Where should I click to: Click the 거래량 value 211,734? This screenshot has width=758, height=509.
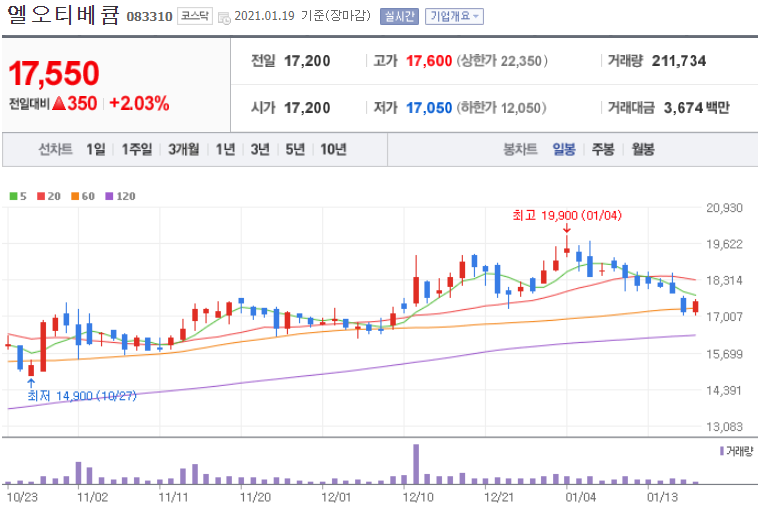point(679,61)
